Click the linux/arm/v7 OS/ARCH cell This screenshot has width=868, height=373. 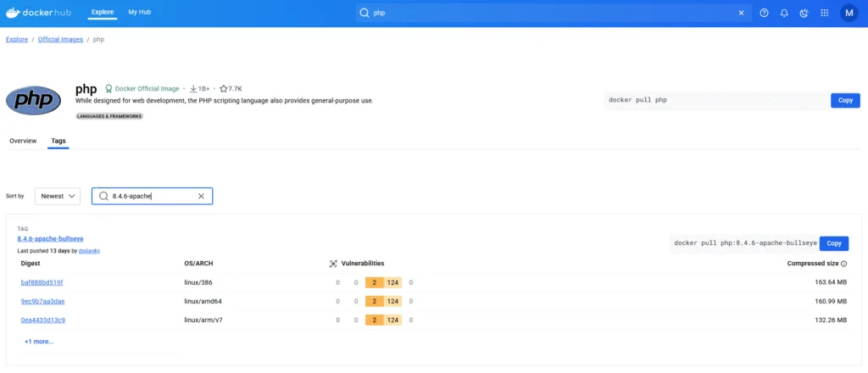(x=203, y=320)
